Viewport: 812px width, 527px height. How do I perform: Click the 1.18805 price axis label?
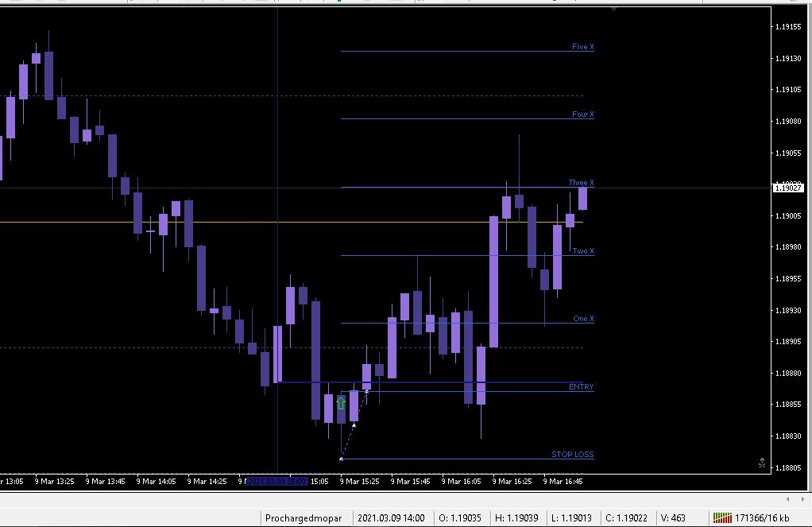788,467
